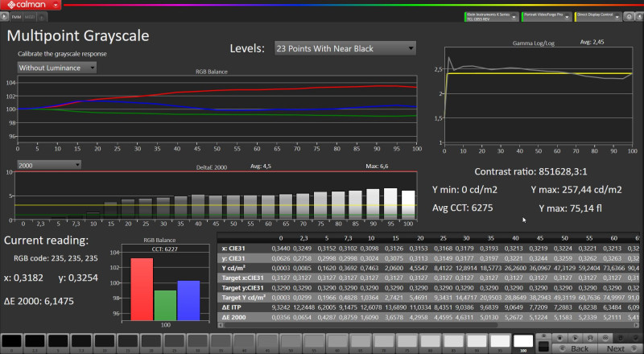The image size is (644, 354).
Task: Switch to the FMM tab
Action: pos(16,17)
